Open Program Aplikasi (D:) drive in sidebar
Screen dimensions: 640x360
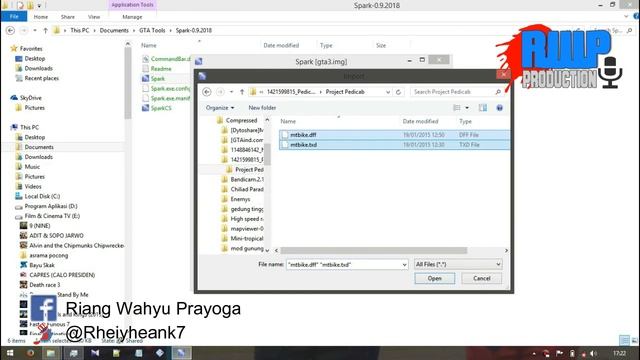click(51, 206)
